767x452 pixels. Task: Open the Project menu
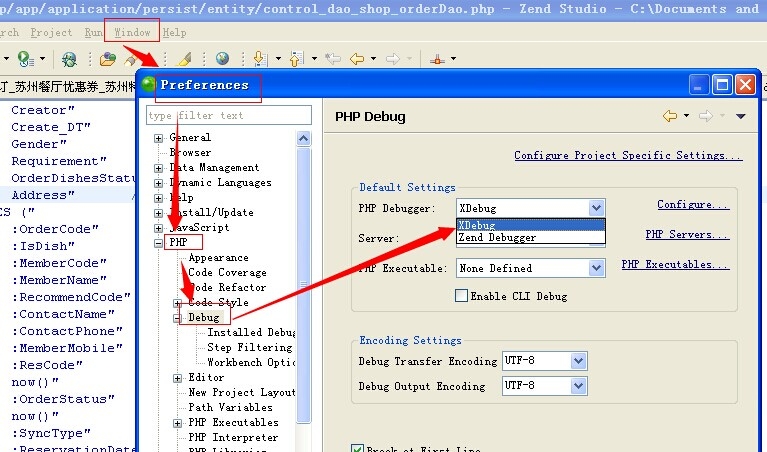coord(51,32)
